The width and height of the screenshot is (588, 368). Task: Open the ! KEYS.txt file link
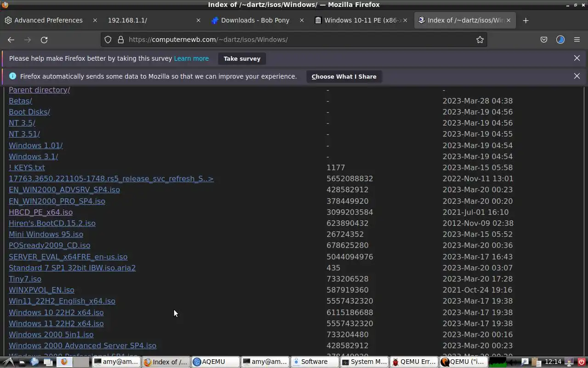click(x=27, y=167)
